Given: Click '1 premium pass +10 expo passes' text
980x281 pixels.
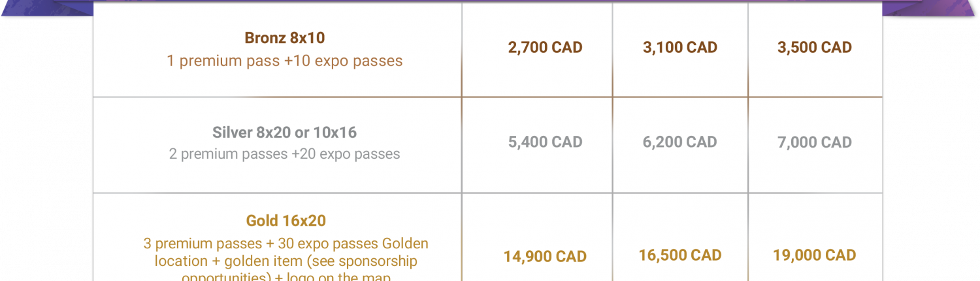Looking at the screenshot, I should 285,61.
